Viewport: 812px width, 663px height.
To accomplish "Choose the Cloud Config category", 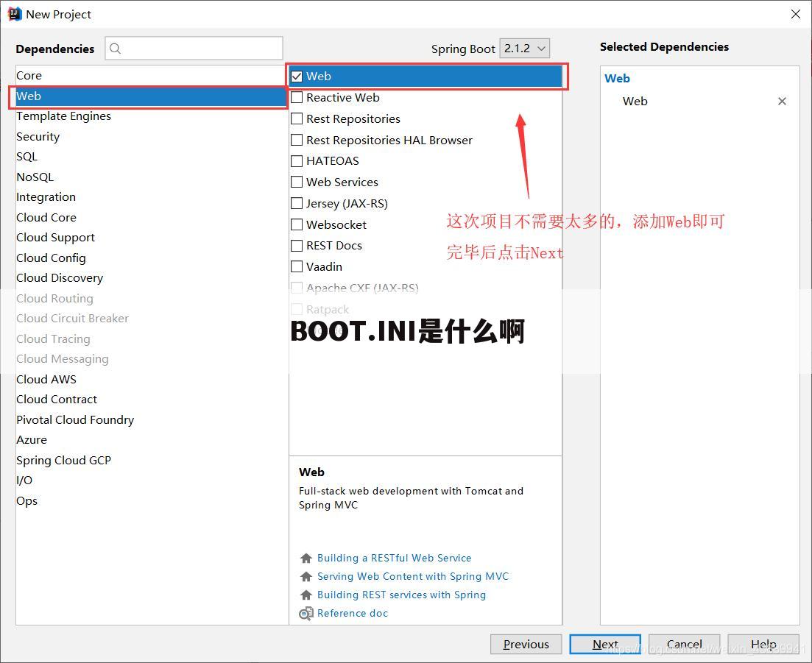I will pos(151,258).
